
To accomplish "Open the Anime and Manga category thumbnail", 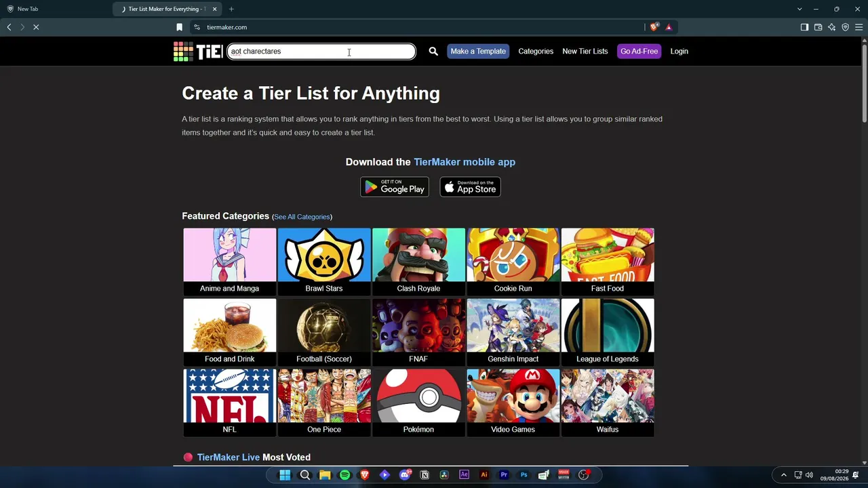I will (x=230, y=262).
